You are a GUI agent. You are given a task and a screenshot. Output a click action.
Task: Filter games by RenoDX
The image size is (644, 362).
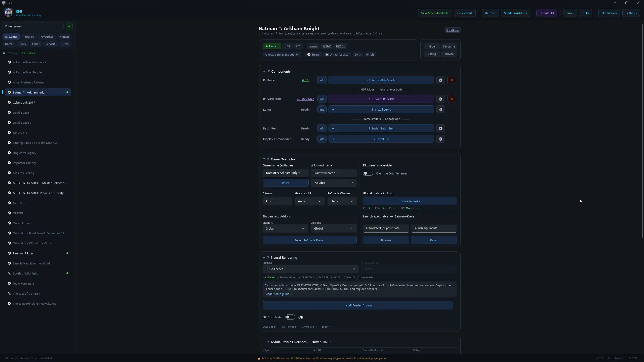(50, 44)
